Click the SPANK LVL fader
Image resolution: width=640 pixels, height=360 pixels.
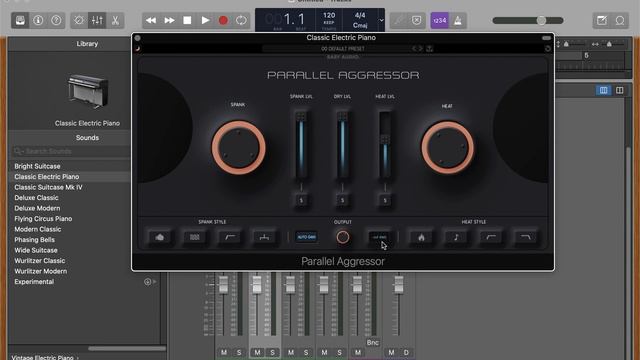coord(301,145)
